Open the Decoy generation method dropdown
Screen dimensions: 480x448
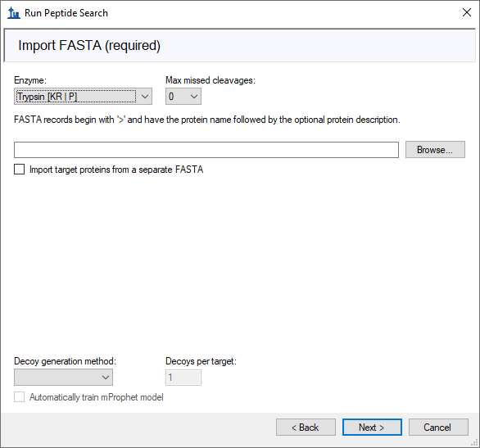[63, 377]
